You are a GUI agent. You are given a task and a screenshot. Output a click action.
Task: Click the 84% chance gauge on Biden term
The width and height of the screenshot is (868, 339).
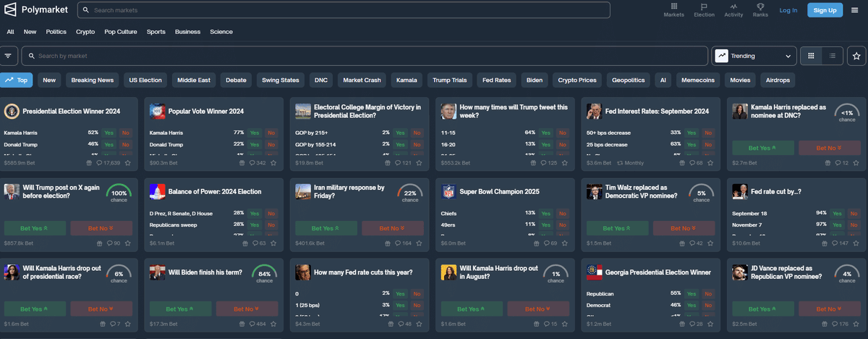[x=265, y=274]
